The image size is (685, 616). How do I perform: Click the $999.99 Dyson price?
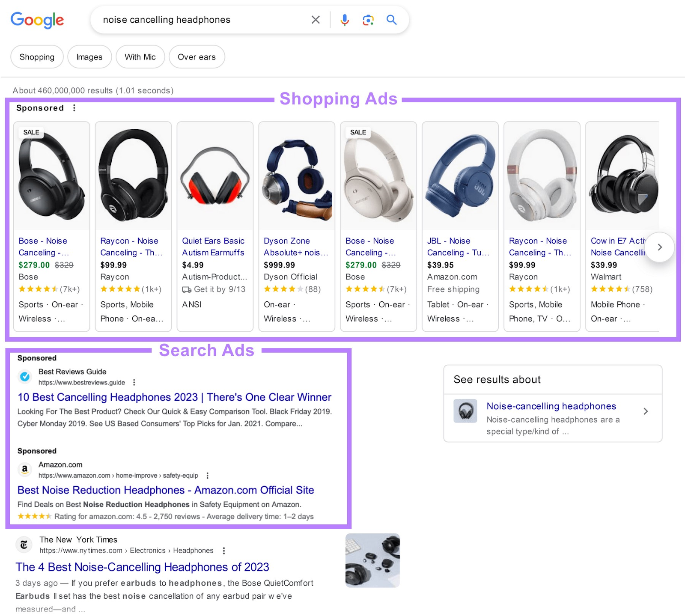[279, 265]
